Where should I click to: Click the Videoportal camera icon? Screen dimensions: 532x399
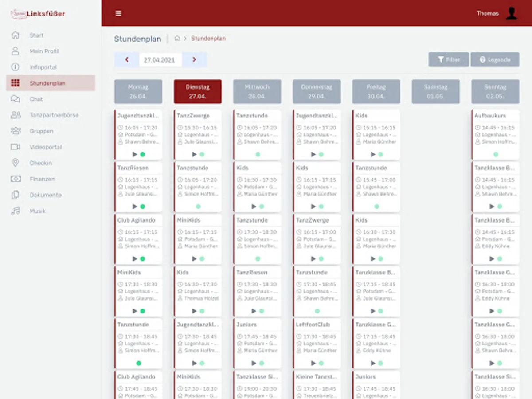[16, 147]
